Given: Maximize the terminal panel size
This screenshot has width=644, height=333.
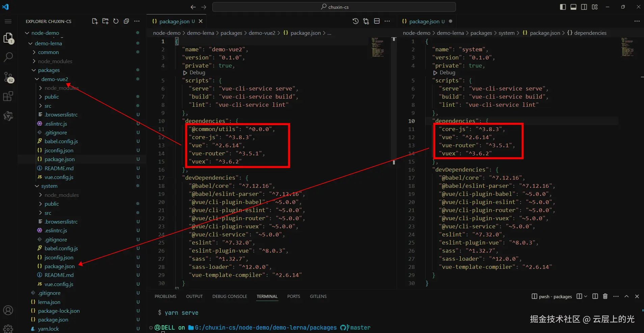Looking at the screenshot, I should (x=626, y=296).
